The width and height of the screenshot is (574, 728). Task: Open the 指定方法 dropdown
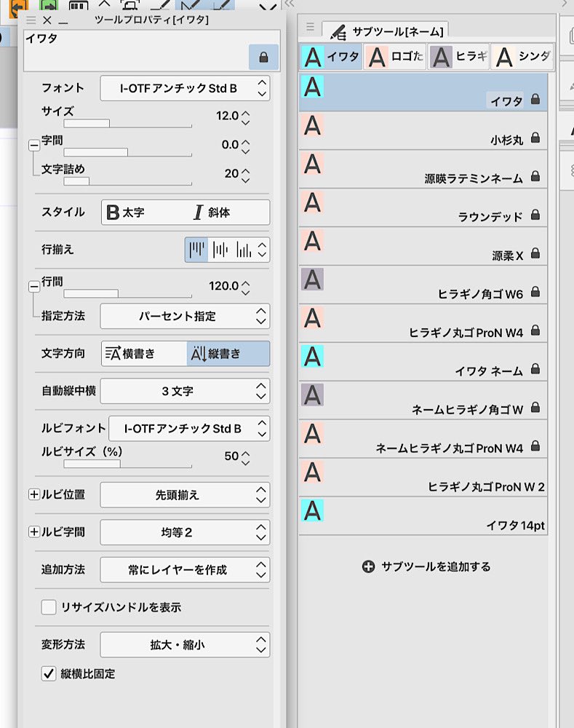pyautogui.click(x=185, y=316)
